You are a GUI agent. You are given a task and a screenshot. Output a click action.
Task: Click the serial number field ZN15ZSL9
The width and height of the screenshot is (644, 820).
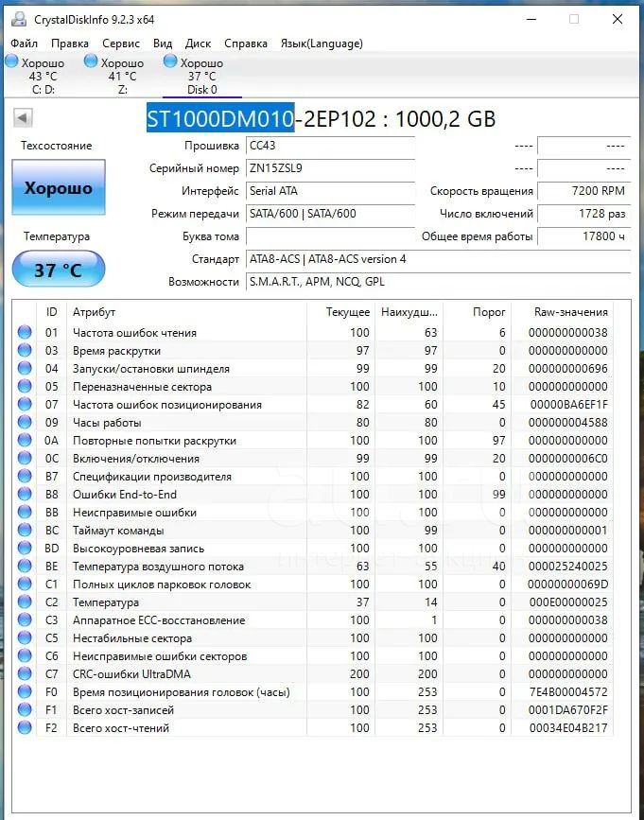pos(330,168)
